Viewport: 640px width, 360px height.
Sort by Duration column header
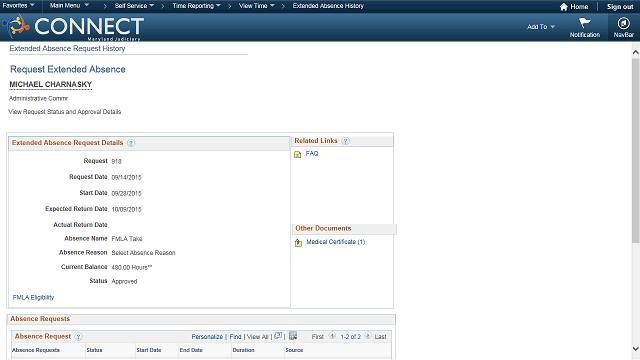pos(243,350)
